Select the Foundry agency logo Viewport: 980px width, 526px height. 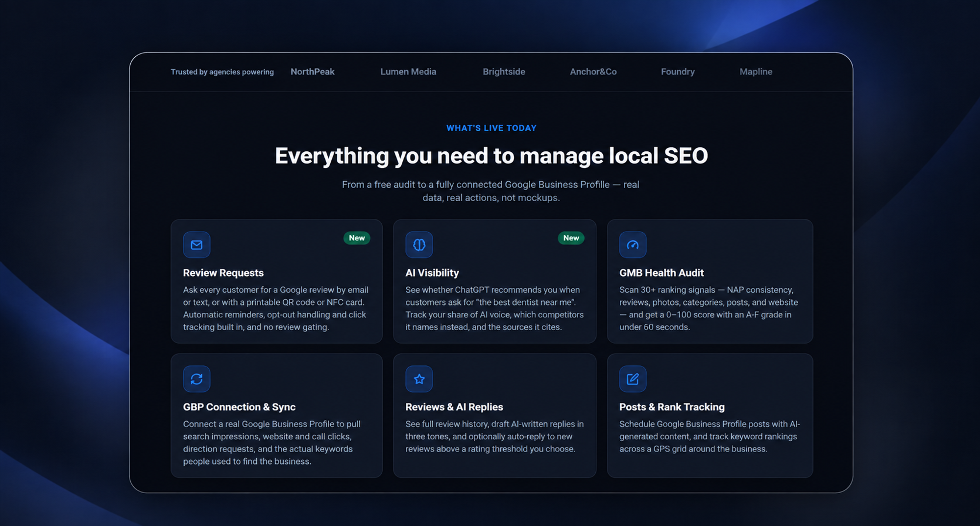(678, 72)
